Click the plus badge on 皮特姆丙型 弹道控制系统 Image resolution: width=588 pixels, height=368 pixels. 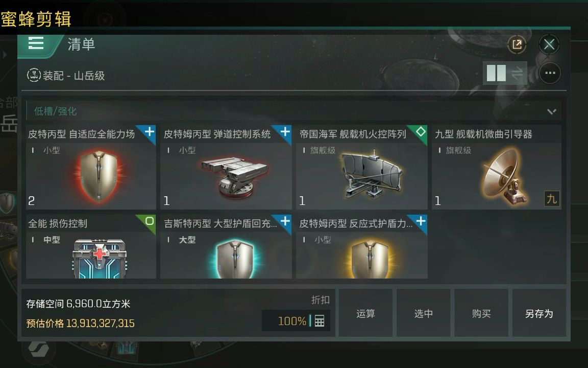[x=285, y=132]
